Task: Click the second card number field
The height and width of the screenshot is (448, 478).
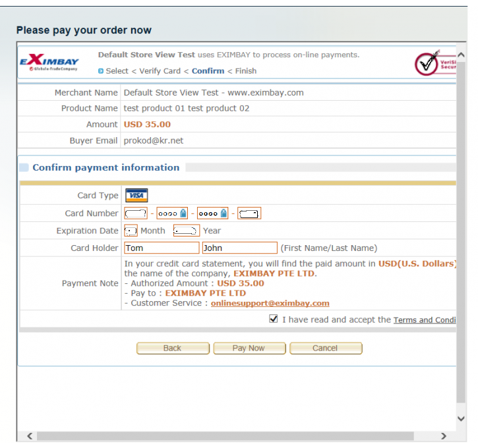Action: [x=172, y=213]
